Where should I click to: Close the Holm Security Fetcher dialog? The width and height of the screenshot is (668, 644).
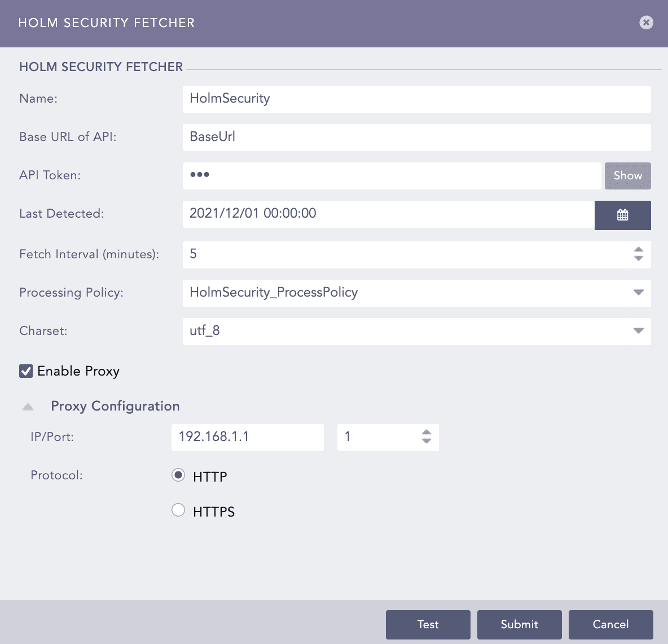coord(646,23)
